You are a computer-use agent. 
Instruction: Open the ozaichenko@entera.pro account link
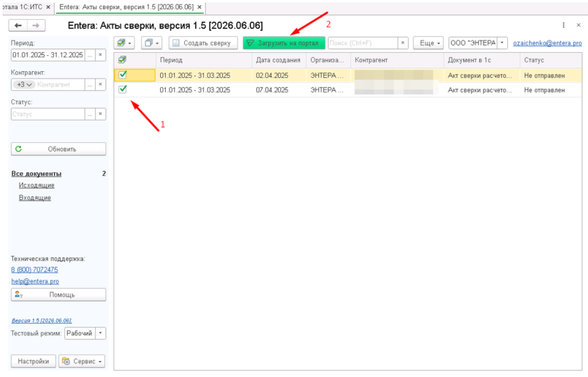(547, 43)
